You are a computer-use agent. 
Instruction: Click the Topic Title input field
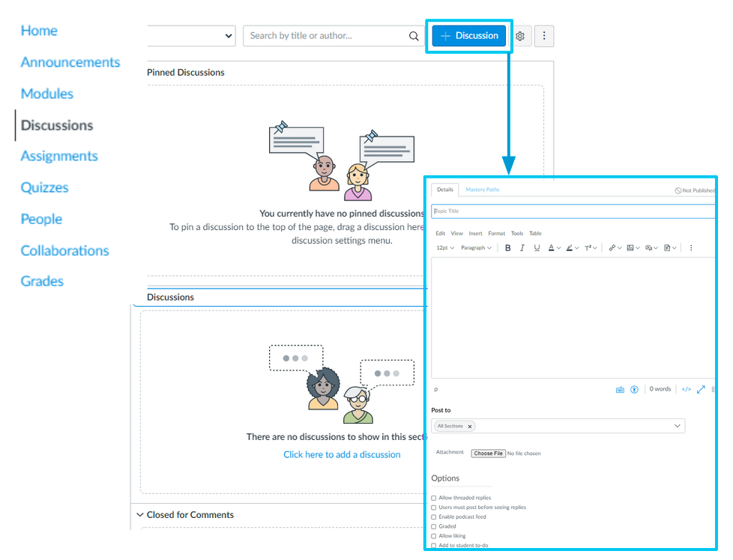(573, 211)
